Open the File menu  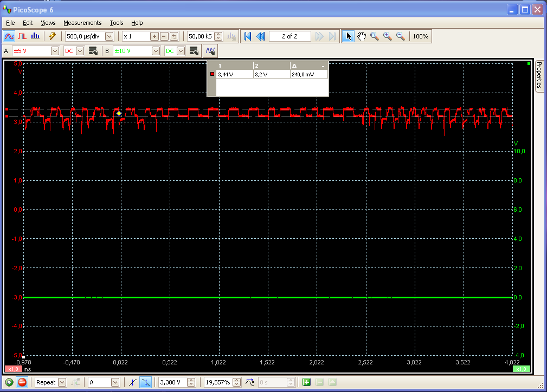point(10,23)
